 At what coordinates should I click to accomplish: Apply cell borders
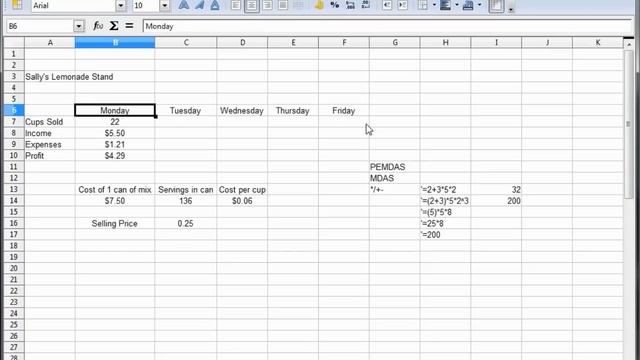click(x=422, y=5)
